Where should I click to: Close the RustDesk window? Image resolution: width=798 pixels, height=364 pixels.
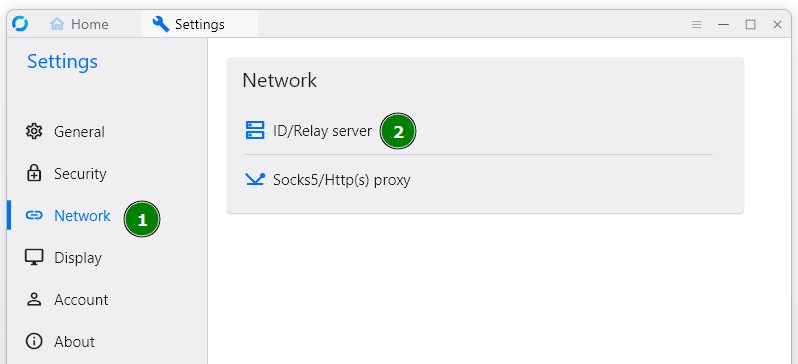777,24
